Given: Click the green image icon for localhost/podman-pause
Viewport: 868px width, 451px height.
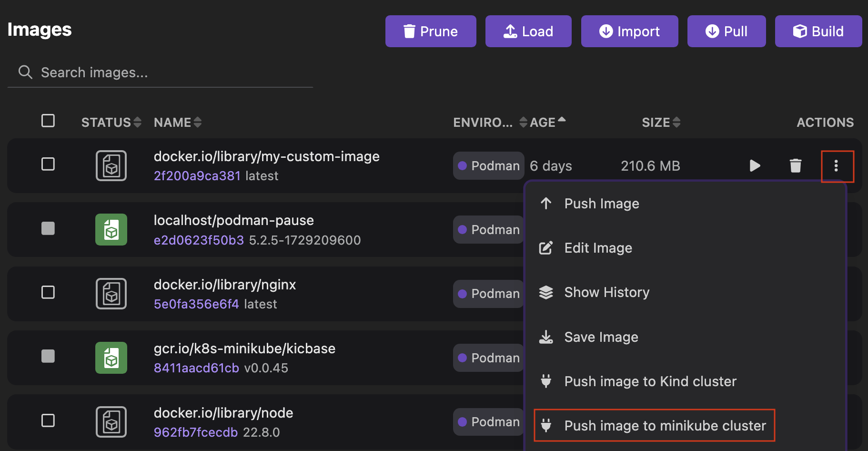Looking at the screenshot, I should point(111,229).
